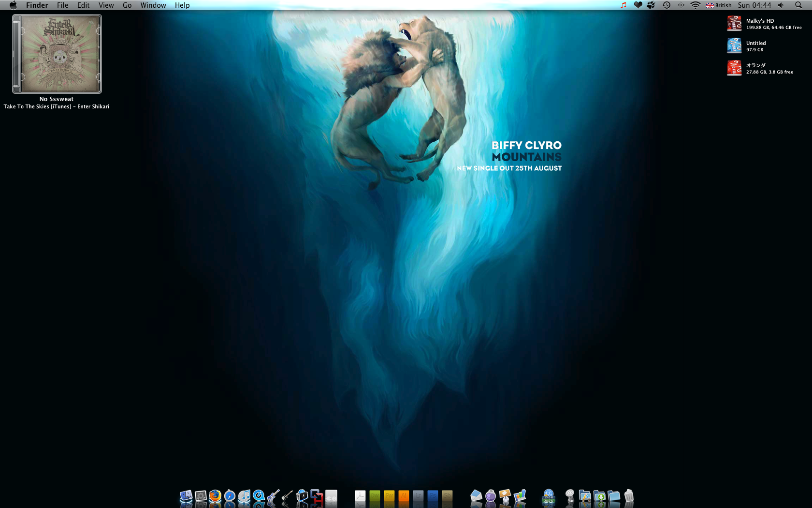Open the black toaster app in Dock
This screenshot has width=812, height=508.
[x=302, y=496]
